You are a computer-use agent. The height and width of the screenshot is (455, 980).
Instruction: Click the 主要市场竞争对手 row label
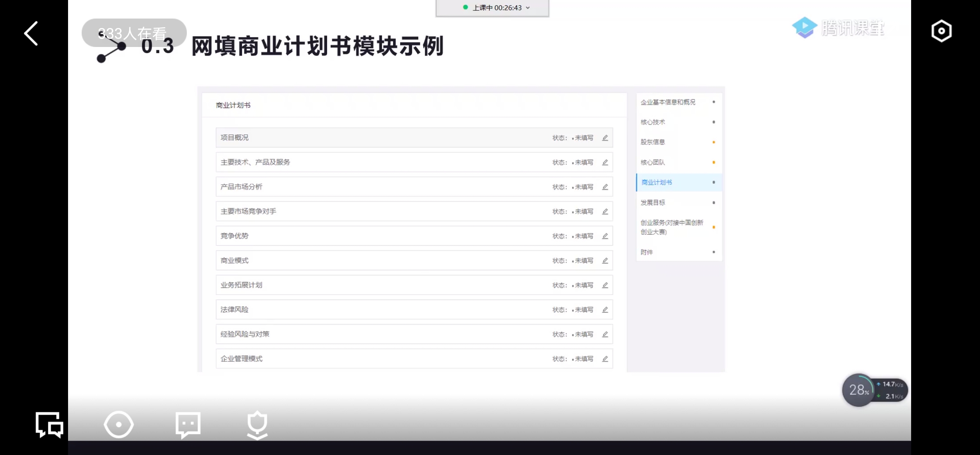248,211
